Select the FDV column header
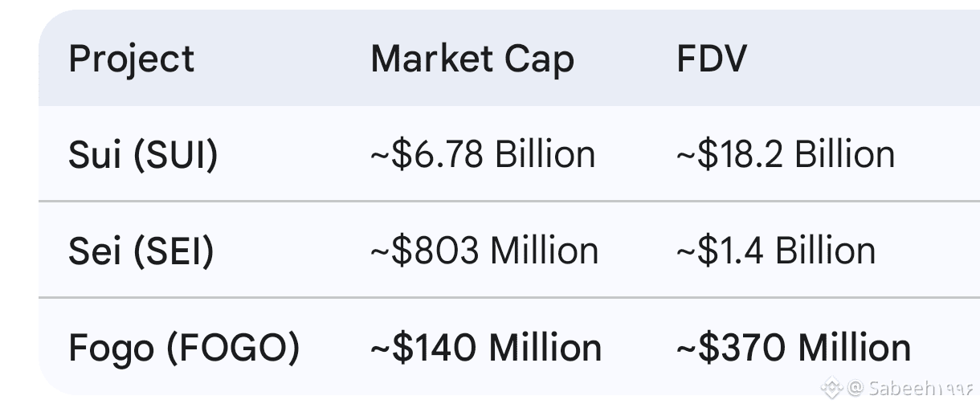 point(712,59)
